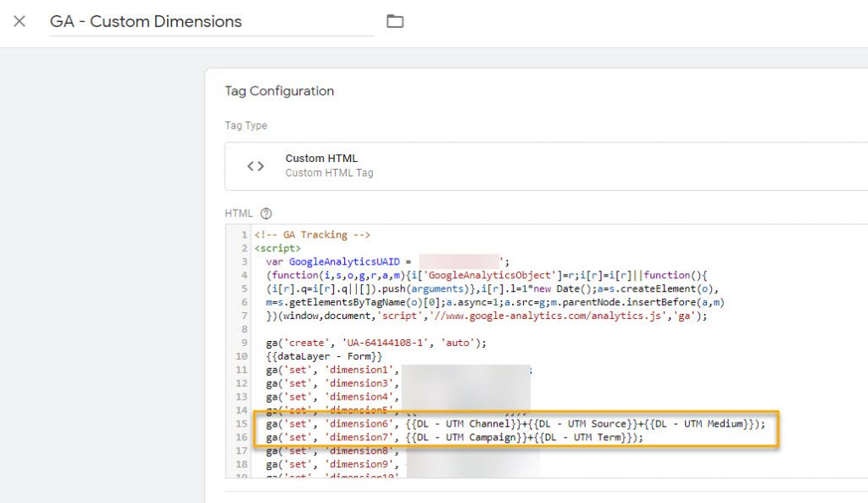Image resolution: width=868 pixels, height=503 pixels.
Task: Open the HTML help question mark icon
Action: pyautogui.click(x=266, y=213)
